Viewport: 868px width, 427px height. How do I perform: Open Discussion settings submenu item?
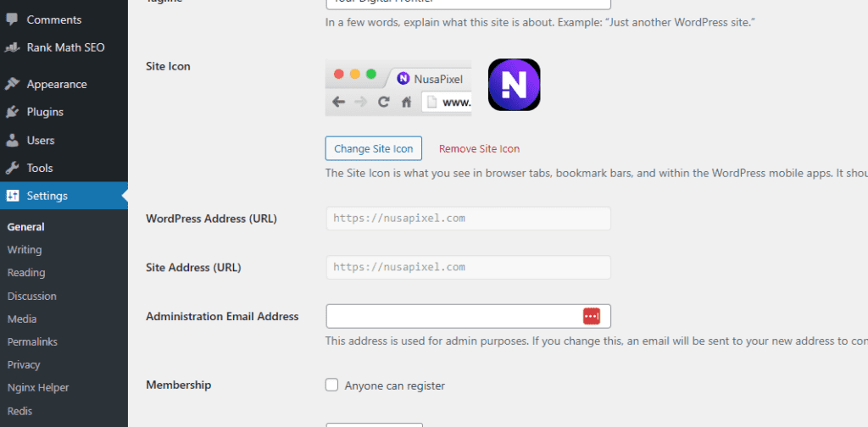tap(31, 296)
